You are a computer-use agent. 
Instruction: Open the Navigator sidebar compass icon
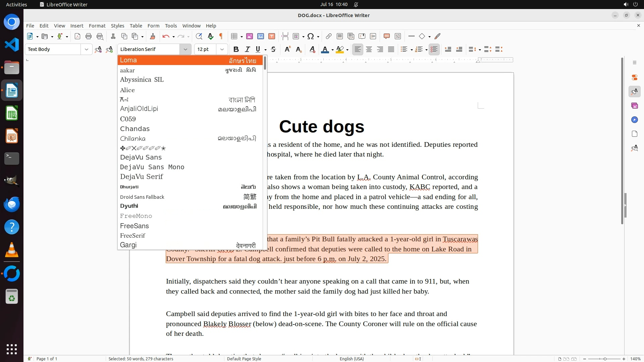634,120
